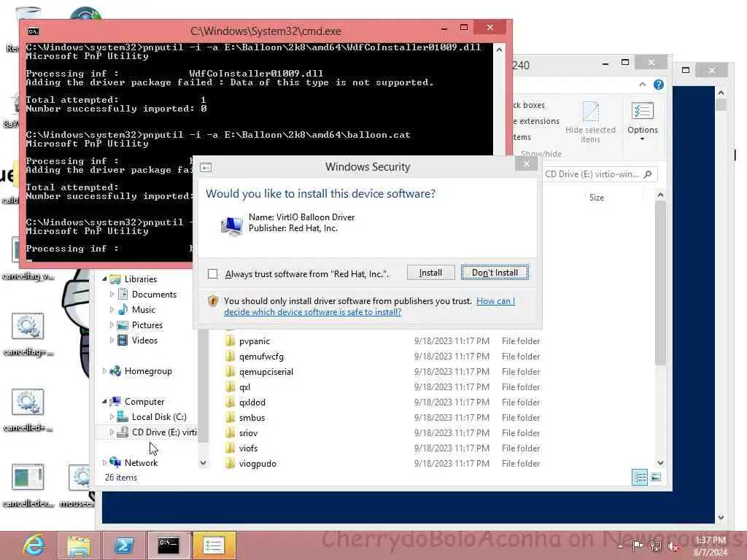This screenshot has width=747, height=560.
Task: Select the viogpudo folder
Action: pos(258,463)
